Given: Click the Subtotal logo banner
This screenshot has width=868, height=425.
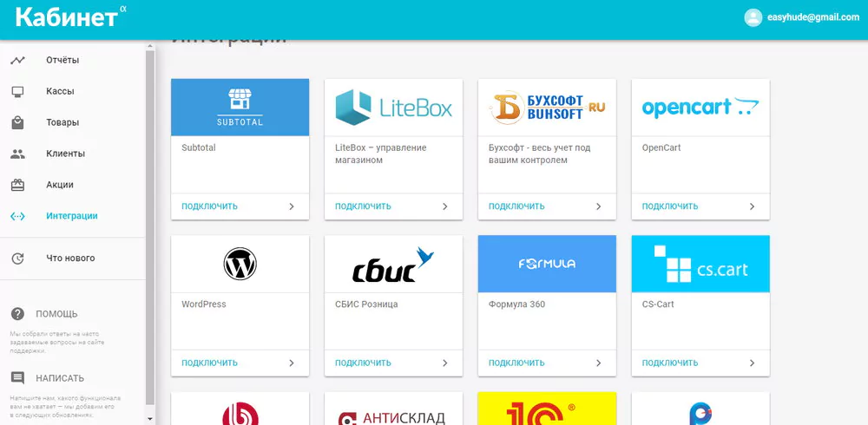Looking at the screenshot, I should tap(240, 108).
